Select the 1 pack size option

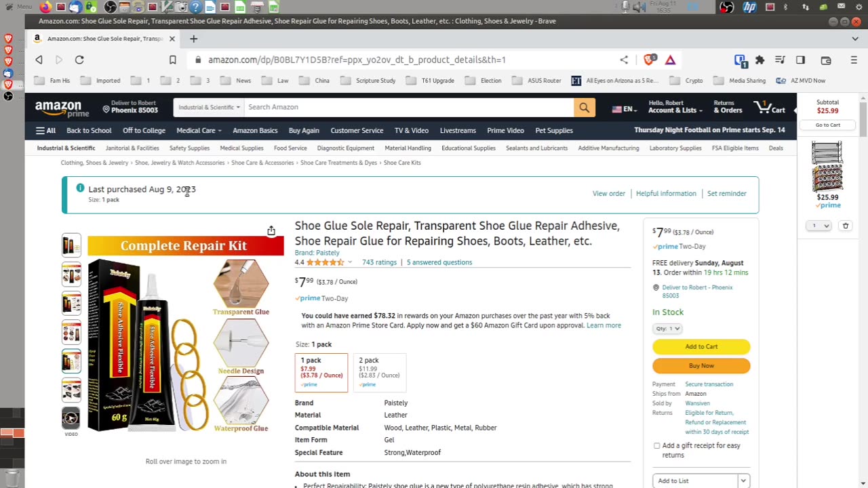pos(321,373)
